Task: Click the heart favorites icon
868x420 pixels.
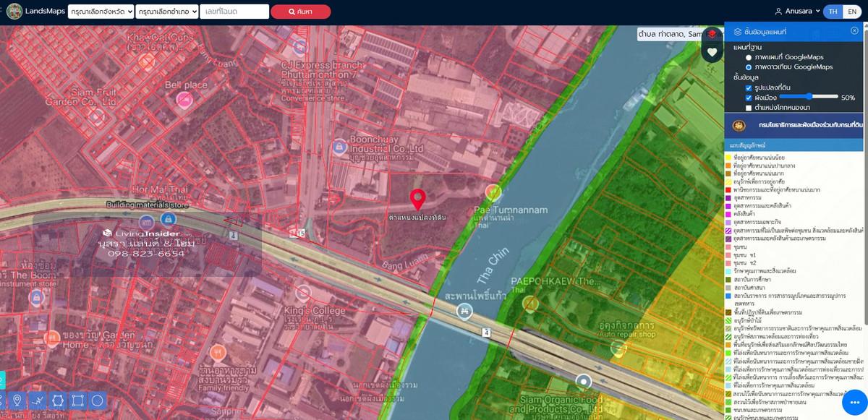Action: coord(712,52)
